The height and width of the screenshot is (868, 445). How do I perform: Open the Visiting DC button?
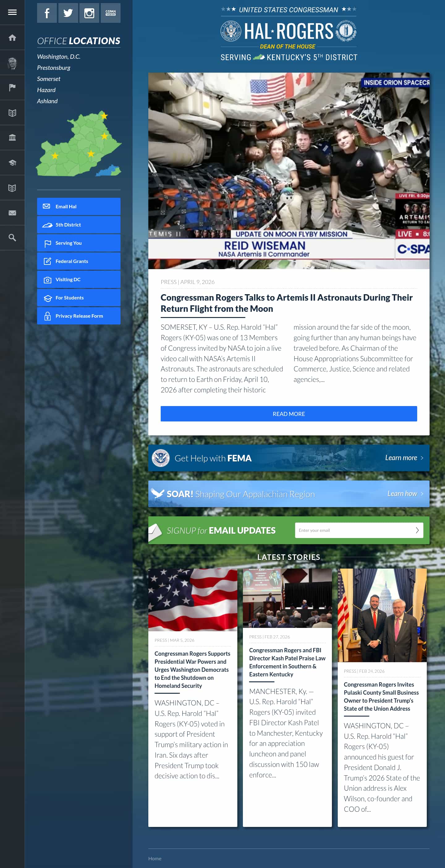coord(79,279)
